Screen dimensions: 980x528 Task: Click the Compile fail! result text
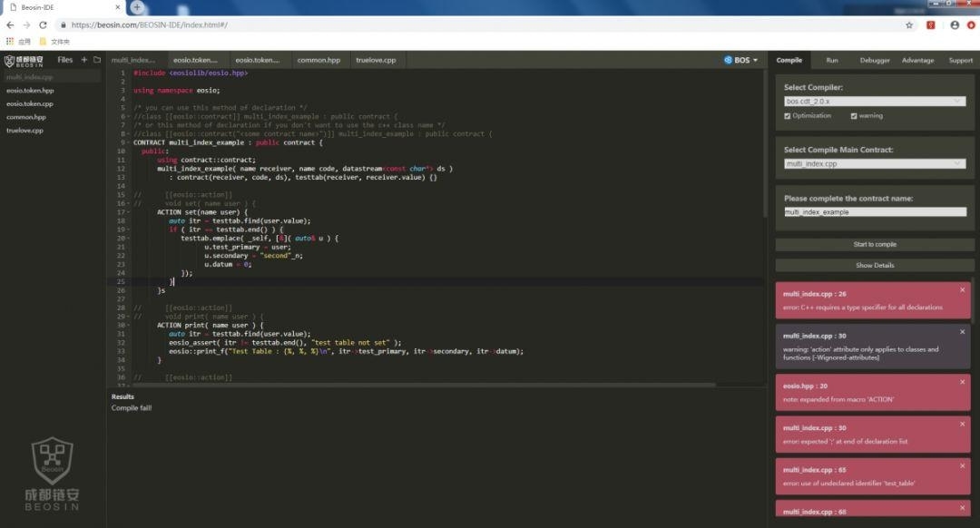click(x=132, y=408)
